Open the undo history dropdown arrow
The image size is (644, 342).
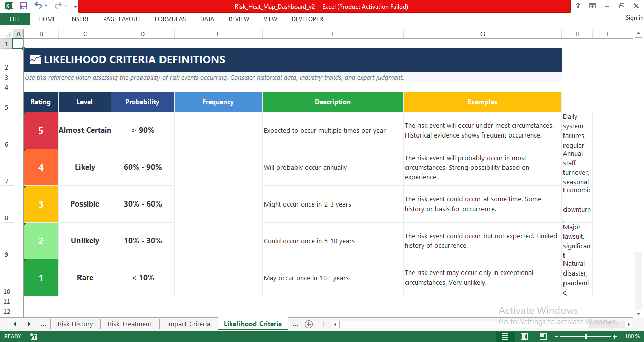click(46, 6)
